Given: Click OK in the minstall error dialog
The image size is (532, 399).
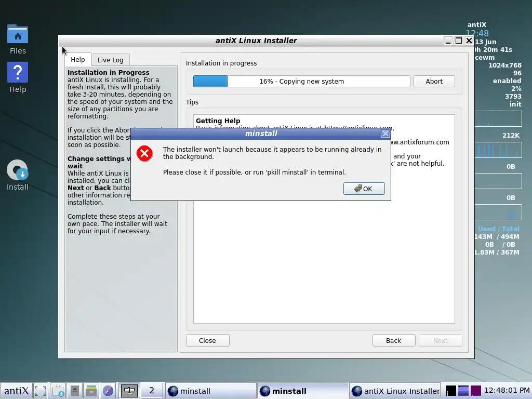Looking at the screenshot, I should pyautogui.click(x=364, y=189).
